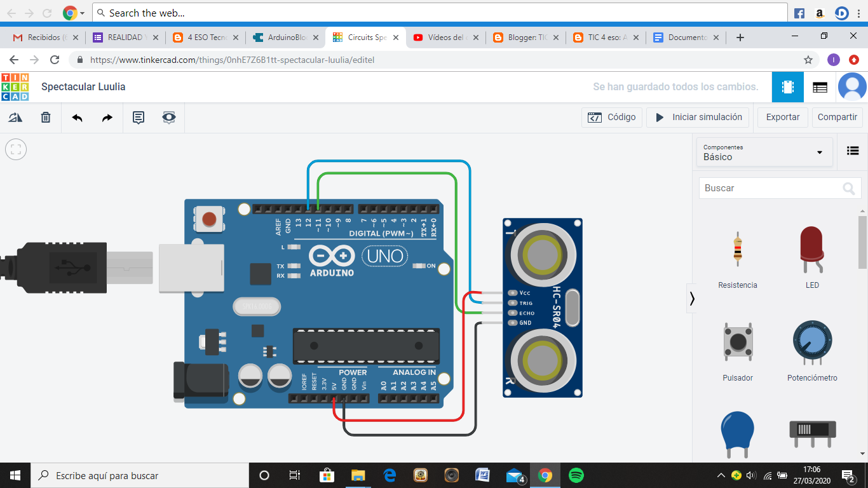Click the taskbar search box

click(140, 475)
